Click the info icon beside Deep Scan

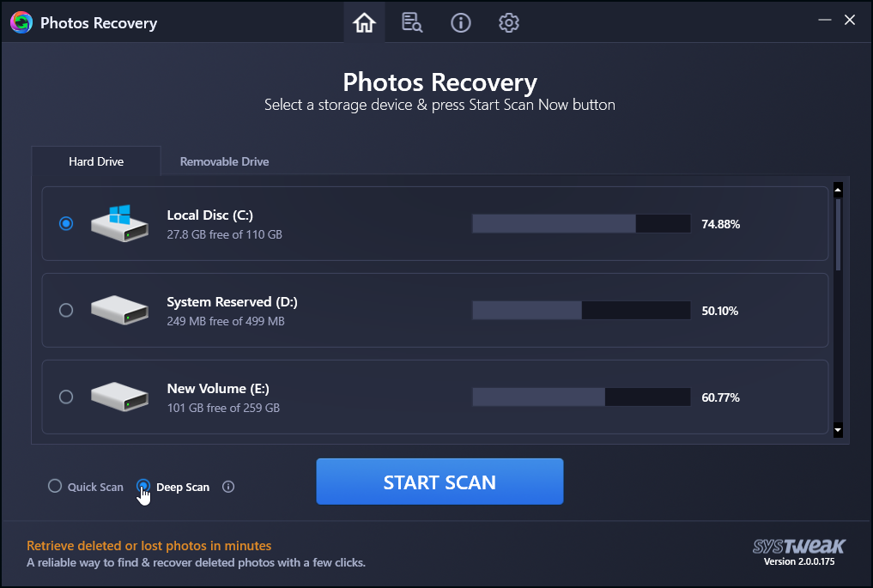coord(227,486)
